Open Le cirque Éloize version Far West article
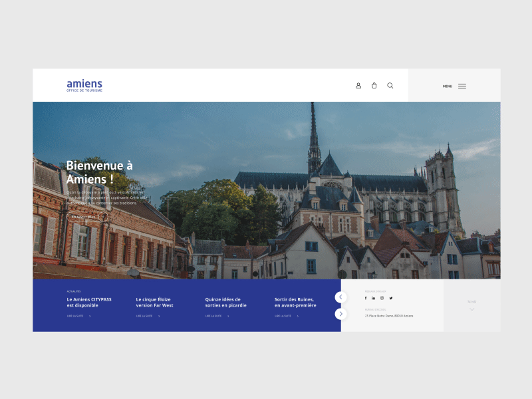Image resolution: width=532 pixels, height=399 pixels. [155, 303]
